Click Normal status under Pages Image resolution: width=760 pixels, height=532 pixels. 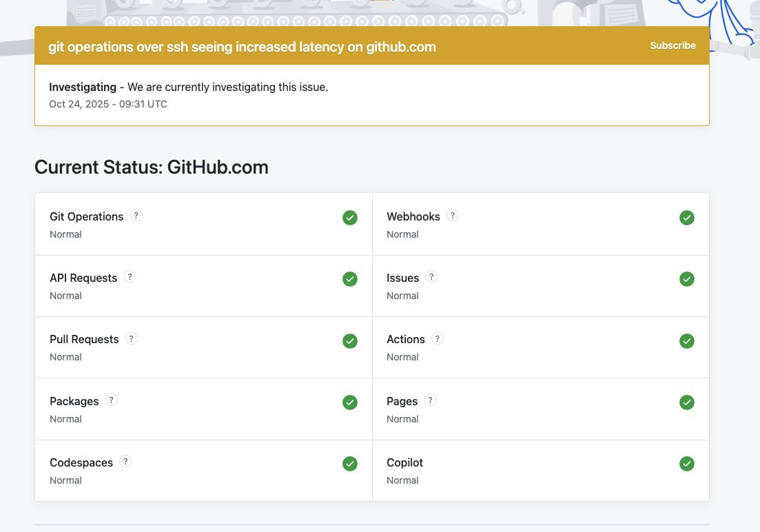(x=402, y=420)
